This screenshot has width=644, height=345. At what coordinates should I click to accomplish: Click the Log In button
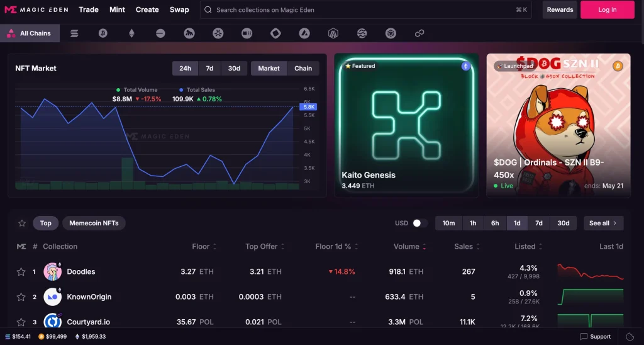tap(608, 10)
